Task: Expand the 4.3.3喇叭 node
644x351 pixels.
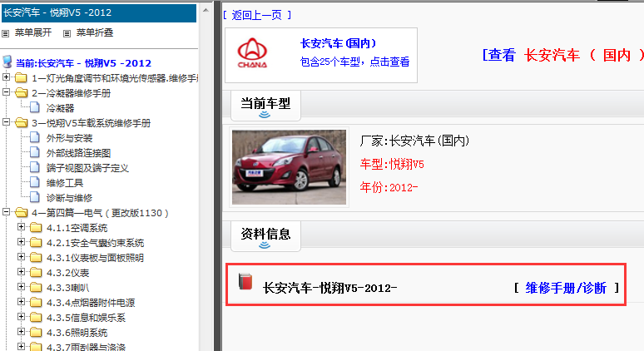Action: click(x=21, y=287)
